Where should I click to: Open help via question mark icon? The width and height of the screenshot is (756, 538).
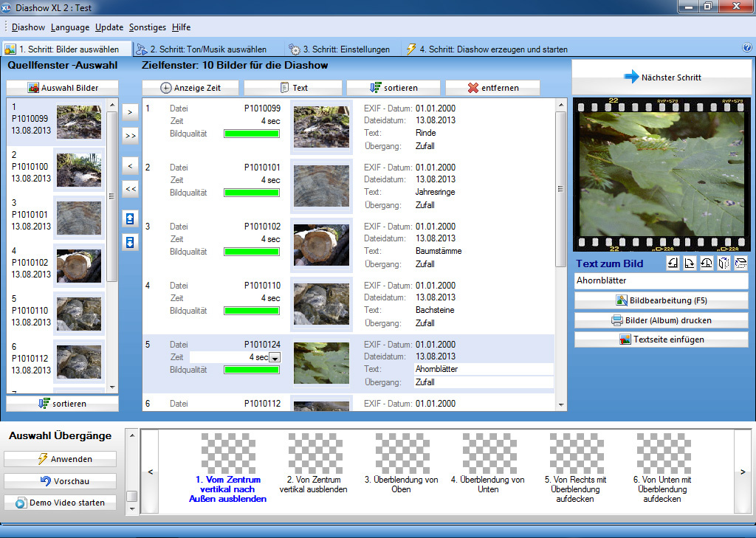pyautogui.click(x=746, y=48)
